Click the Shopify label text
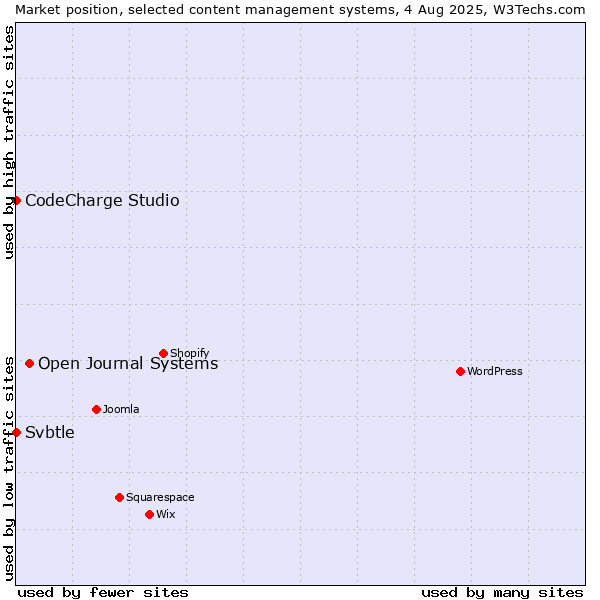 click(x=189, y=353)
